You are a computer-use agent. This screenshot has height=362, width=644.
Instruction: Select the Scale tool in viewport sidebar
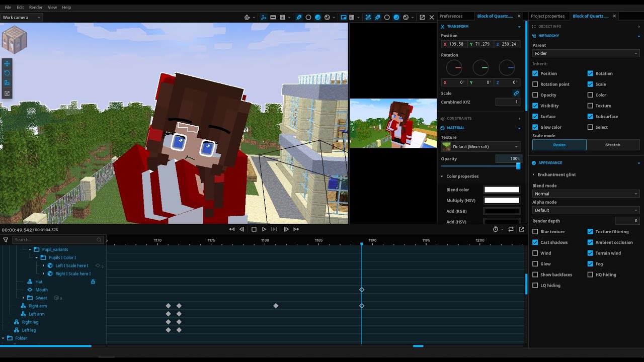7,83
